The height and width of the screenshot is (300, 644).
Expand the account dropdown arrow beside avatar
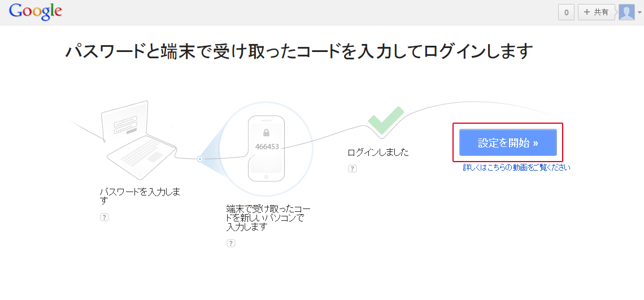tap(639, 13)
